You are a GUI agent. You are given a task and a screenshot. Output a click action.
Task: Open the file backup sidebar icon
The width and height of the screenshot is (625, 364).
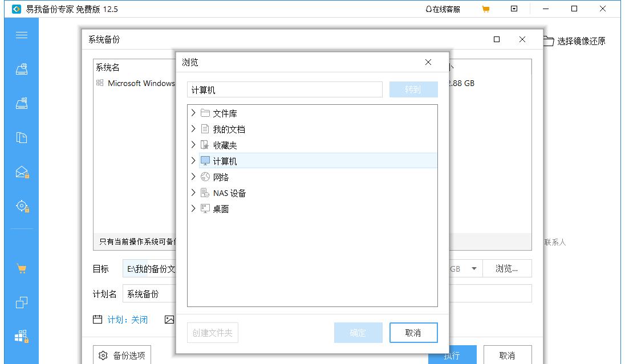tap(22, 138)
